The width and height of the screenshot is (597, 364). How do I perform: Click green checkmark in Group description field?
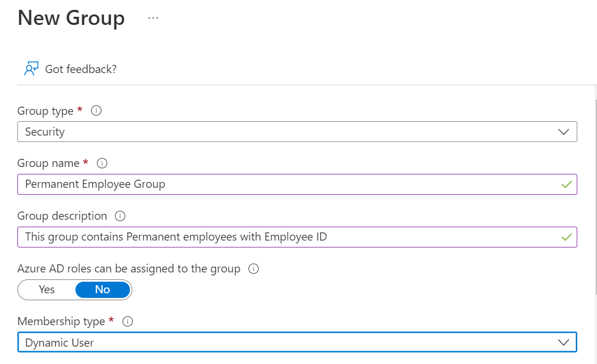(566, 237)
